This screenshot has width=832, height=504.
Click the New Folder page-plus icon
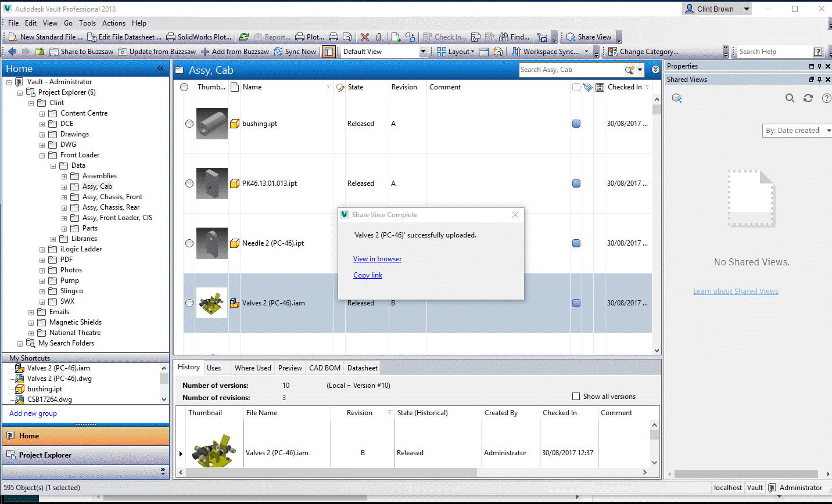pyautogui.click(x=396, y=37)
